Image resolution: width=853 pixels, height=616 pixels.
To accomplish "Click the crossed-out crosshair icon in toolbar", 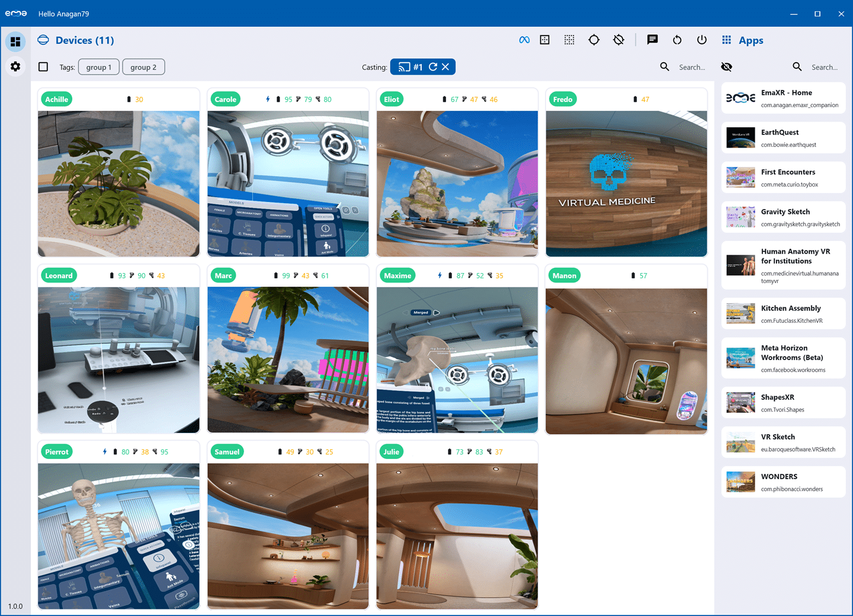I will [618, 40].
